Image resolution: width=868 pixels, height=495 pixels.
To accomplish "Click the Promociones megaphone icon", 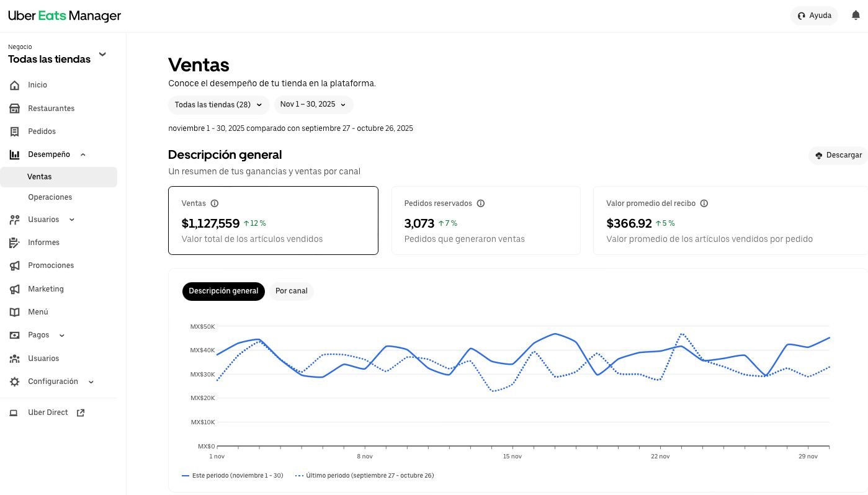I will click(x=15, y=265).
